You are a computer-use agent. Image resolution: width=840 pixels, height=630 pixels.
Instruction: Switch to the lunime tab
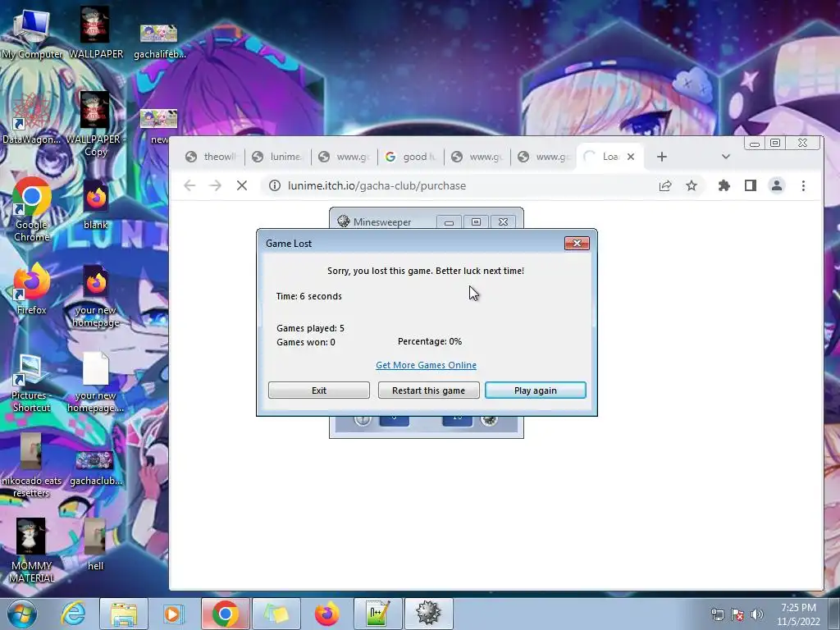coord(277,157)
